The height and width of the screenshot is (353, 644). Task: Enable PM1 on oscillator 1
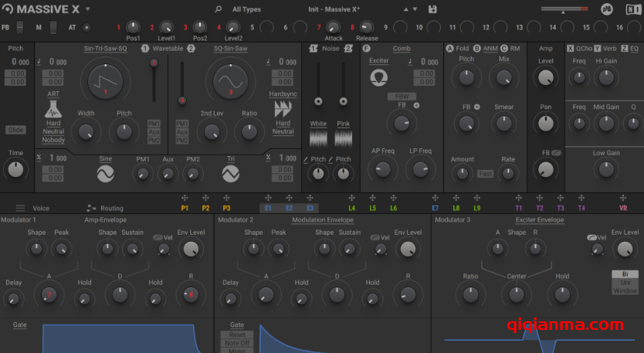[154, 124]
